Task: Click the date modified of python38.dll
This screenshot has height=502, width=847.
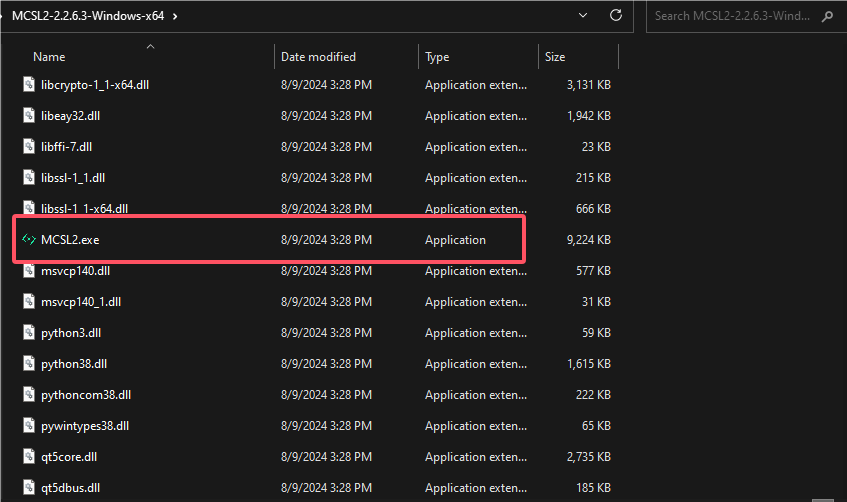Action: [326, 364]
